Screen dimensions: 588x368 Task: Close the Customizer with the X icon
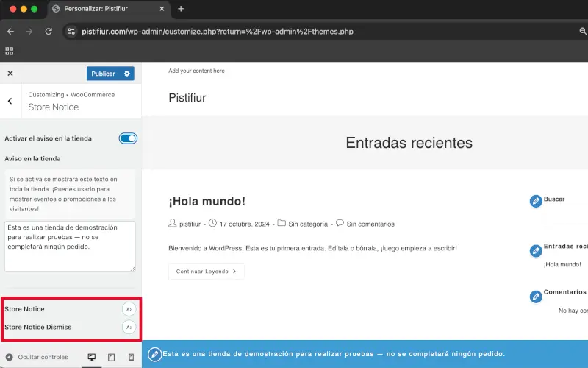tap(10, 73)
